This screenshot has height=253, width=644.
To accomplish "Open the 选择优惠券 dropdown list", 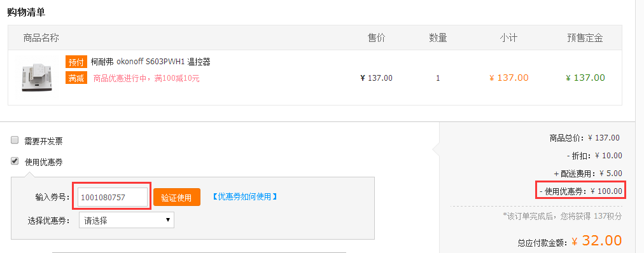I will [126, 220].
